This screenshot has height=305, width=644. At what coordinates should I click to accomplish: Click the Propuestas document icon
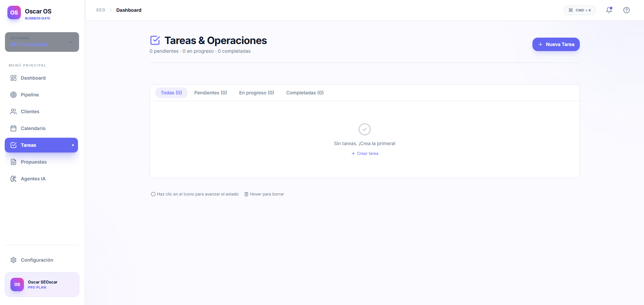(13, 162)
